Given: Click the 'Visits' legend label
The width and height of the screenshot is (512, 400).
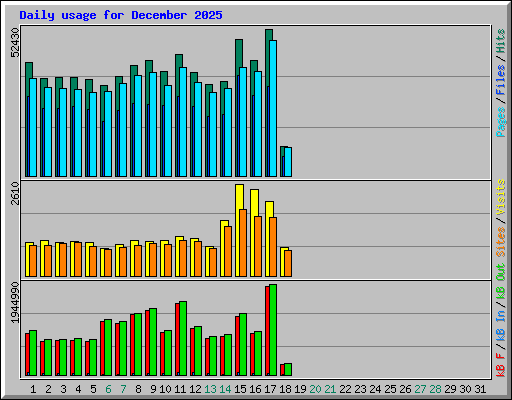Looking at the screenshot, I should coord(501,197).
